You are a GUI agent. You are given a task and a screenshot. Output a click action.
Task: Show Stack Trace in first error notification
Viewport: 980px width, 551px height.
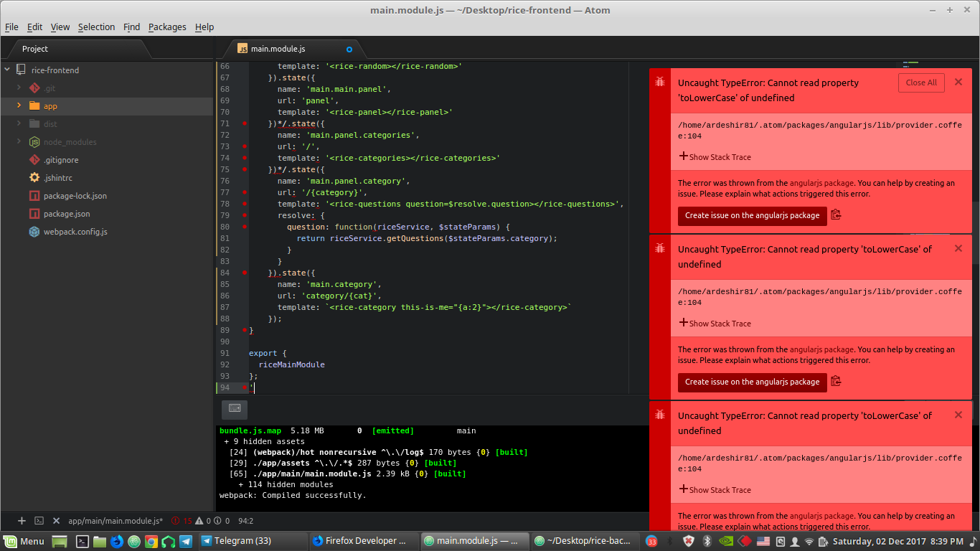point(715,157)
